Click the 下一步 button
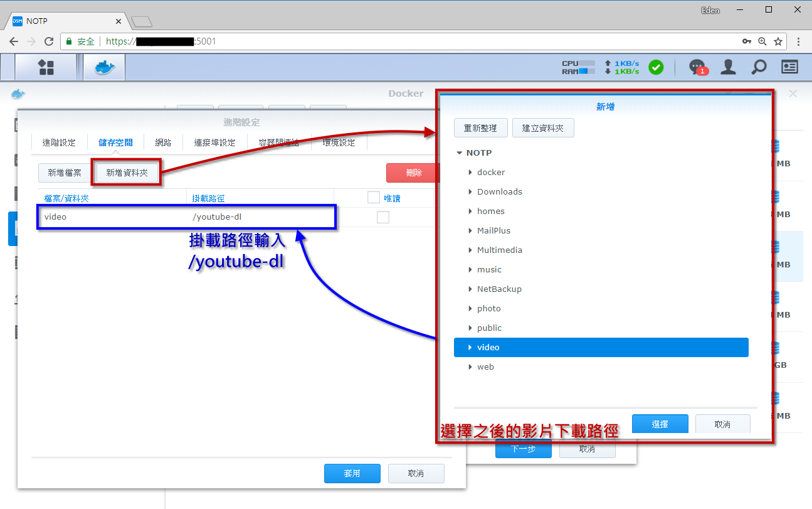Screen dimensions: 812x509 tap(524, 449)
